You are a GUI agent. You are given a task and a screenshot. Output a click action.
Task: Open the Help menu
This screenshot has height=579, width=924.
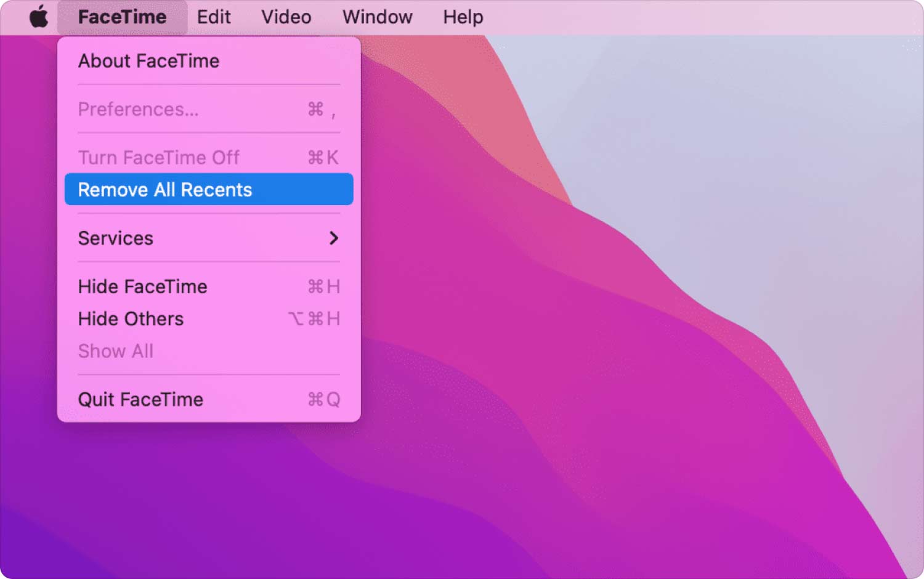[463, 17]
